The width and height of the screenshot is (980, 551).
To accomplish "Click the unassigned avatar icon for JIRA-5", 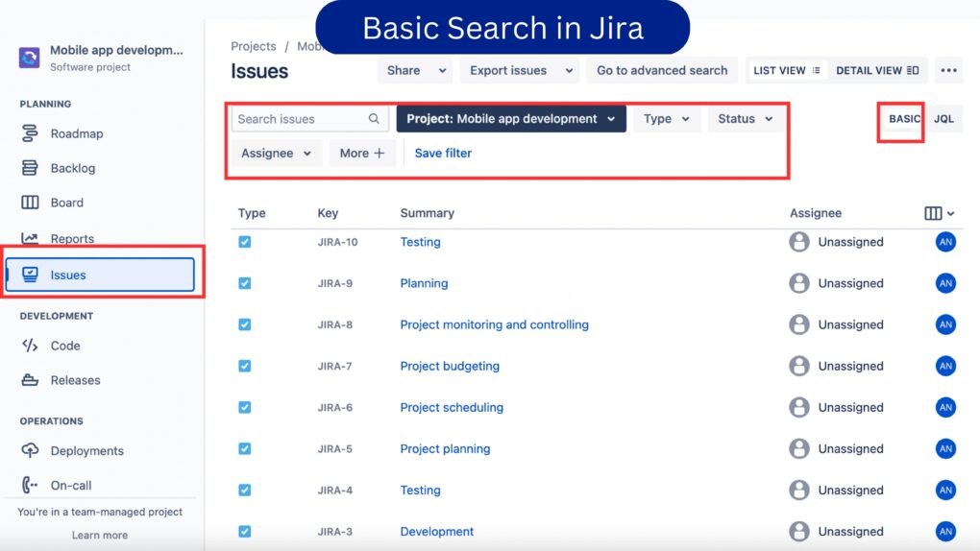I will 799,448.
